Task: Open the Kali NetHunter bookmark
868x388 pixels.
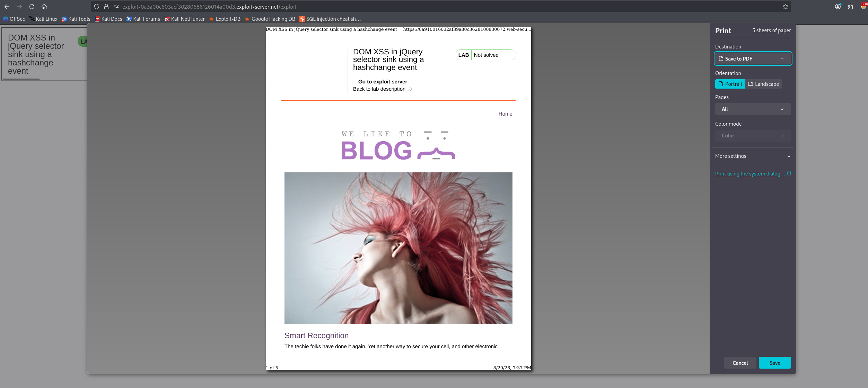Action: [x=184, y=19]
